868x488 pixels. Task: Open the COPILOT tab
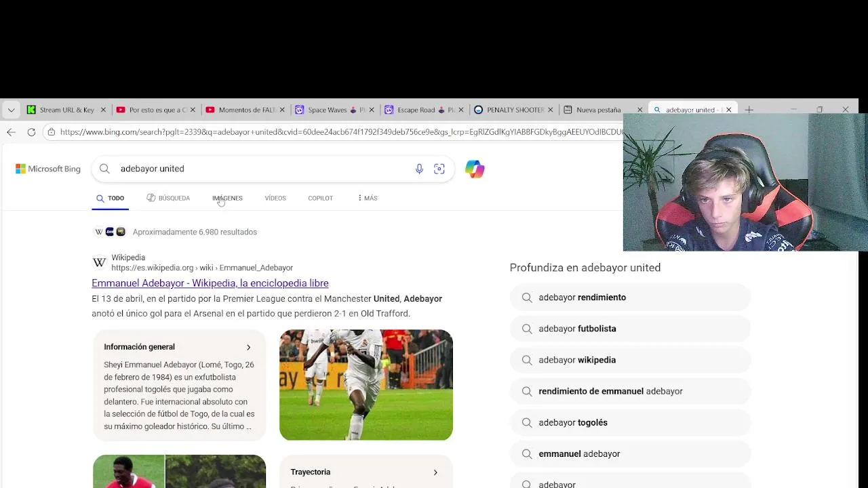(320, 198)
